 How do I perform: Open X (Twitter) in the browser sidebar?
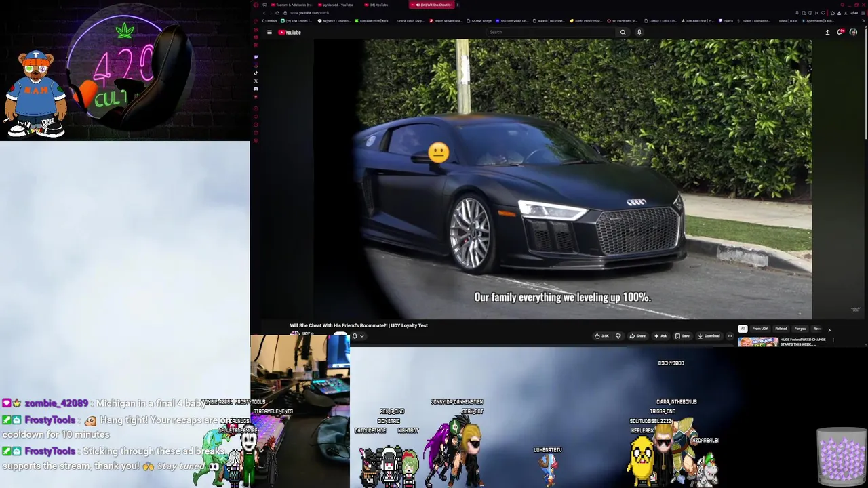coord(256,81)
